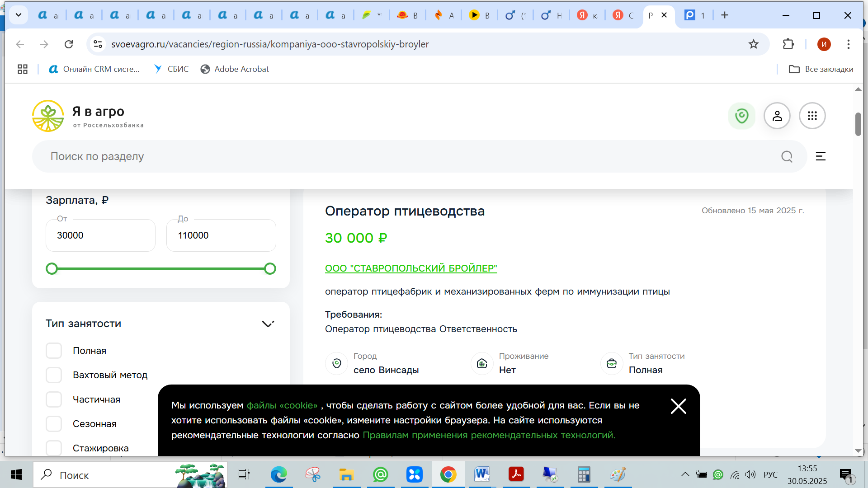This screenshot has height=488, width=868.
Task: Open Правилам применения рекомендательных технологий link
Action: coord(489,435)
